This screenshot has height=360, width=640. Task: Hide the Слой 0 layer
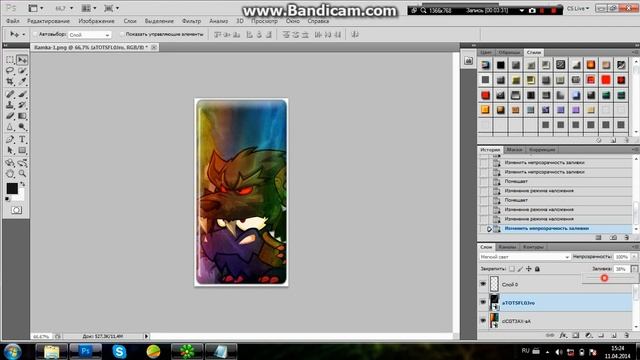click(483, 284)
